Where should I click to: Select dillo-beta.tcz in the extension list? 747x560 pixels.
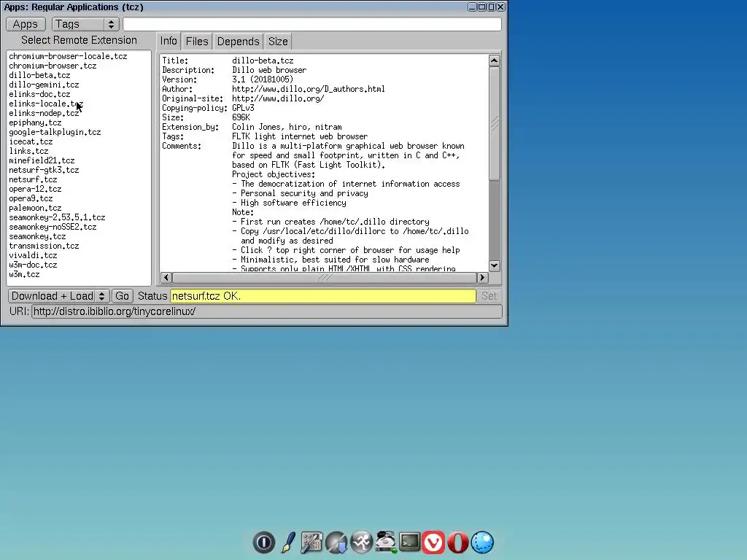click(x=79, y=75)
